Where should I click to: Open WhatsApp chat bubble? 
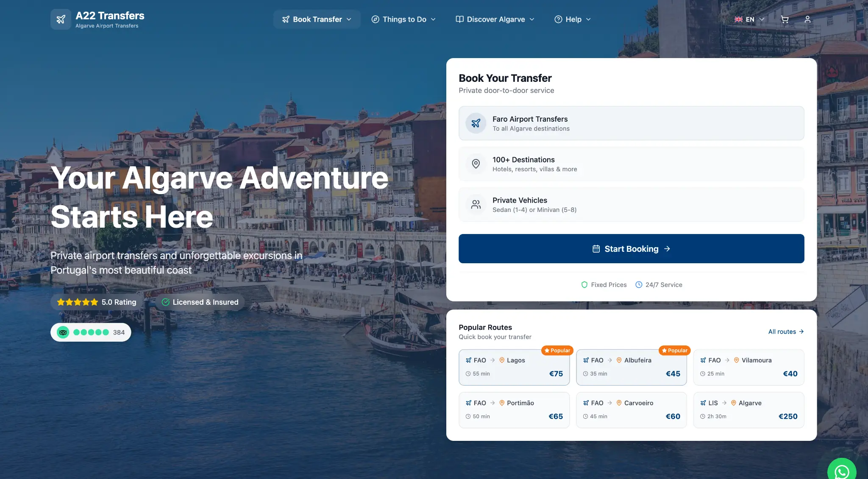(x=841, y=471)
